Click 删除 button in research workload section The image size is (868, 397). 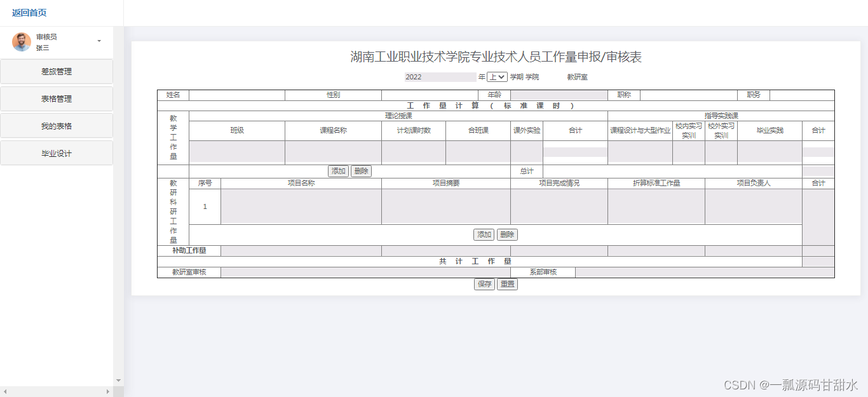click(x=507, y=235)
